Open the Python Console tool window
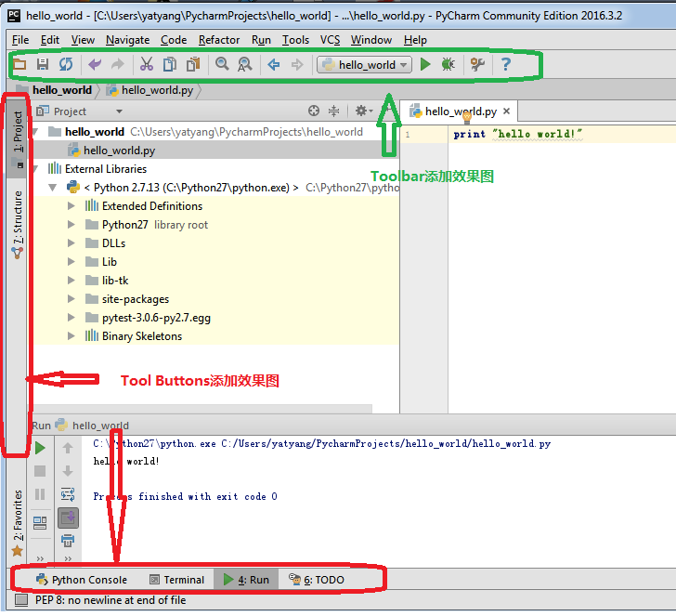 (81, 580)
